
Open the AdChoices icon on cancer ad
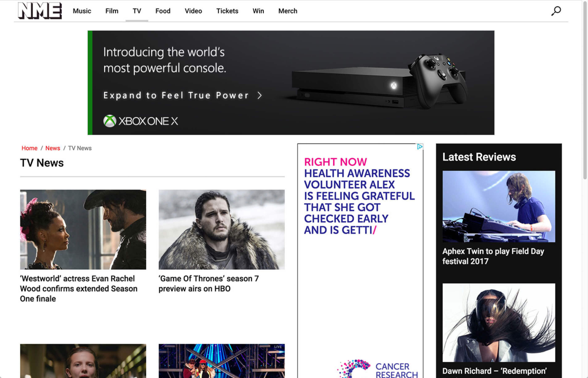tap(420, 147)
